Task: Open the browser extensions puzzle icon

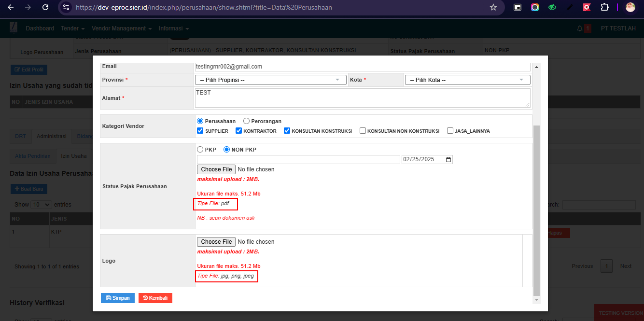Action: (x=604, y=7)
